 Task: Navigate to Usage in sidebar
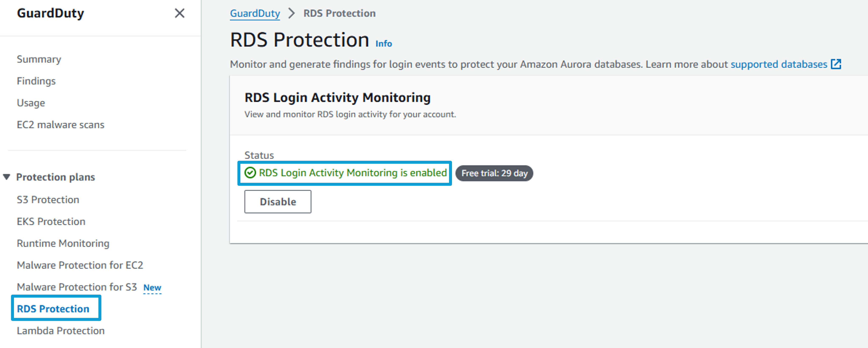31,103
